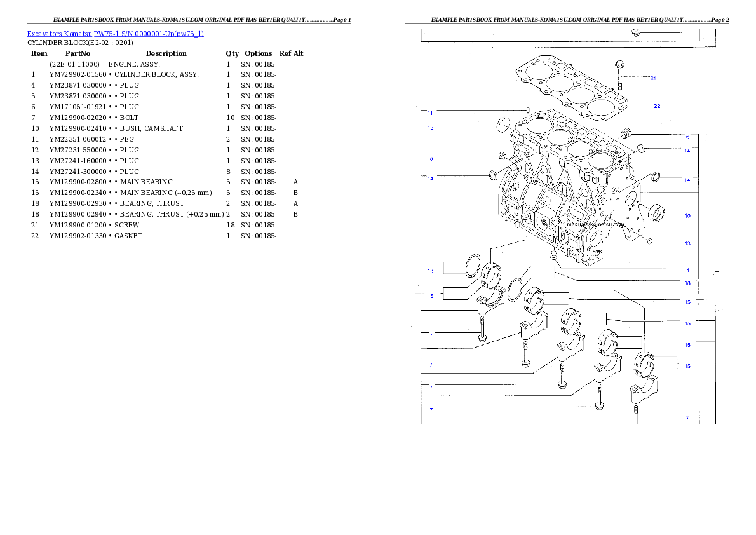Select callout 10 for the rear seal
Viewport: 756px width, 535px height.
687,215
